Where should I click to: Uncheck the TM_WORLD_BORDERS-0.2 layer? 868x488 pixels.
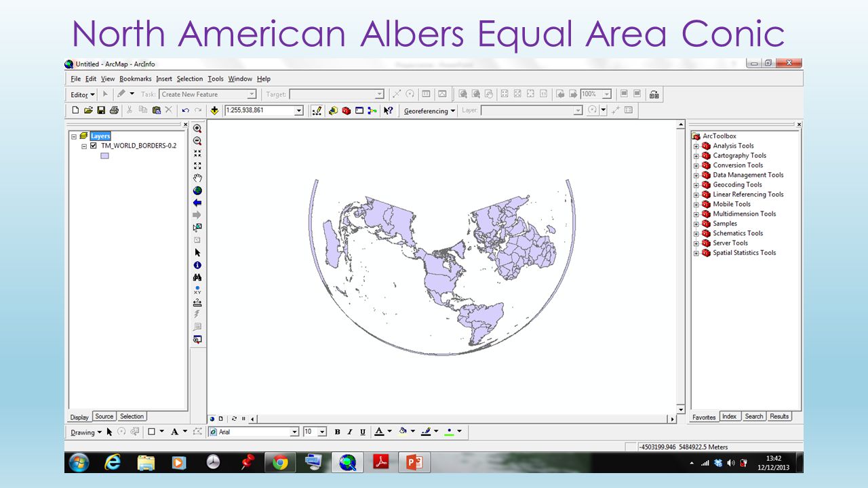click(94, 146)
